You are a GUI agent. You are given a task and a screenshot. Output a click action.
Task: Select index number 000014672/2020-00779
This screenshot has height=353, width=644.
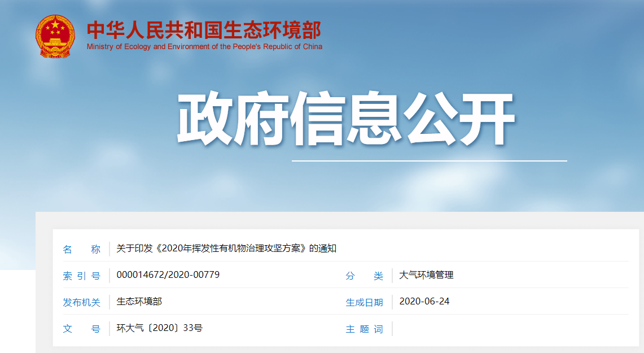point(168,274)
